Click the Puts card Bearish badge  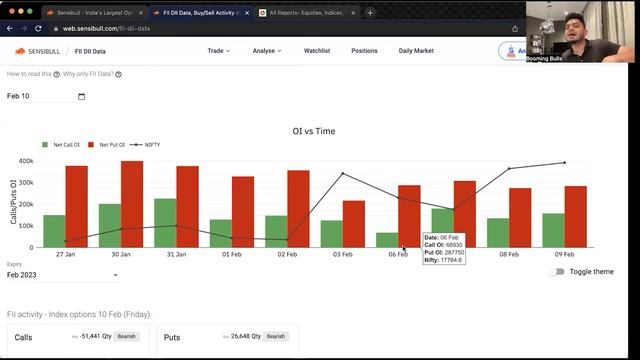(x=276, y=337)
